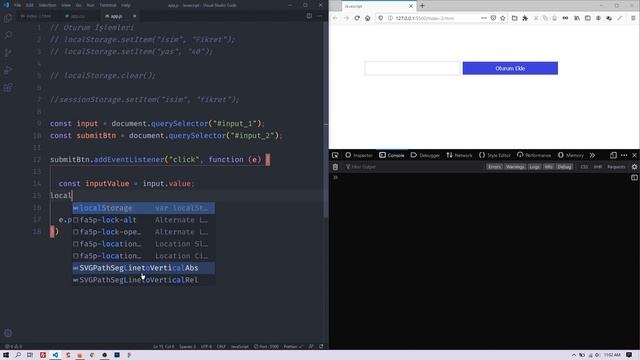Open page actions ellipsis in address bar
The width and height of the screenshot is (640, 360).
point(484,18)
